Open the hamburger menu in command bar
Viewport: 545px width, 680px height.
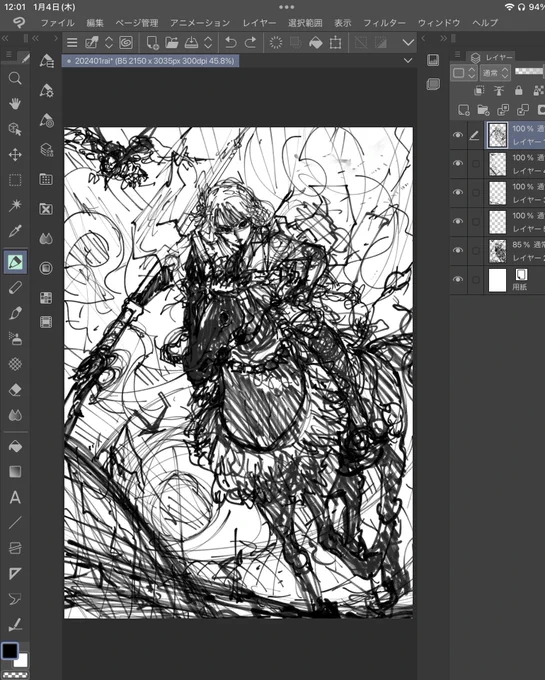(x=72, y=42)
